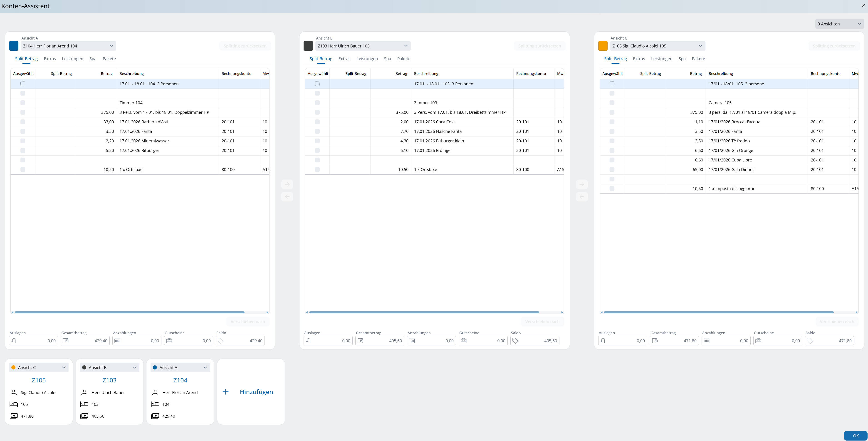The height and width of the screenshot is (441, 868).
Task: Open the Ansicht C dropdown on the Z105 card
Action: click(x=39, y=368)
